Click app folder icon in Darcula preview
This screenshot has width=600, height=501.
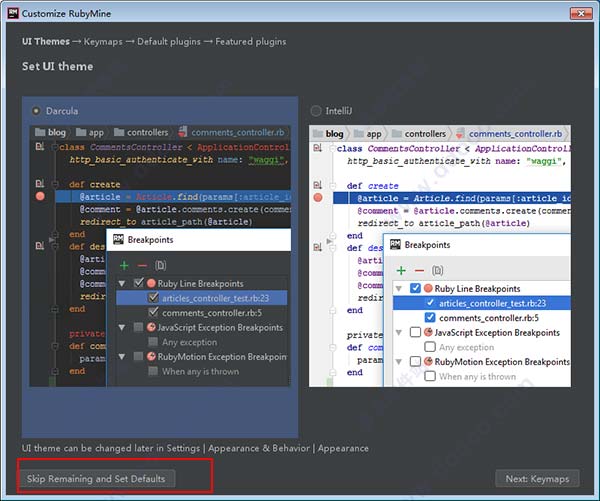pyautogui.click(x=81, y=132)
